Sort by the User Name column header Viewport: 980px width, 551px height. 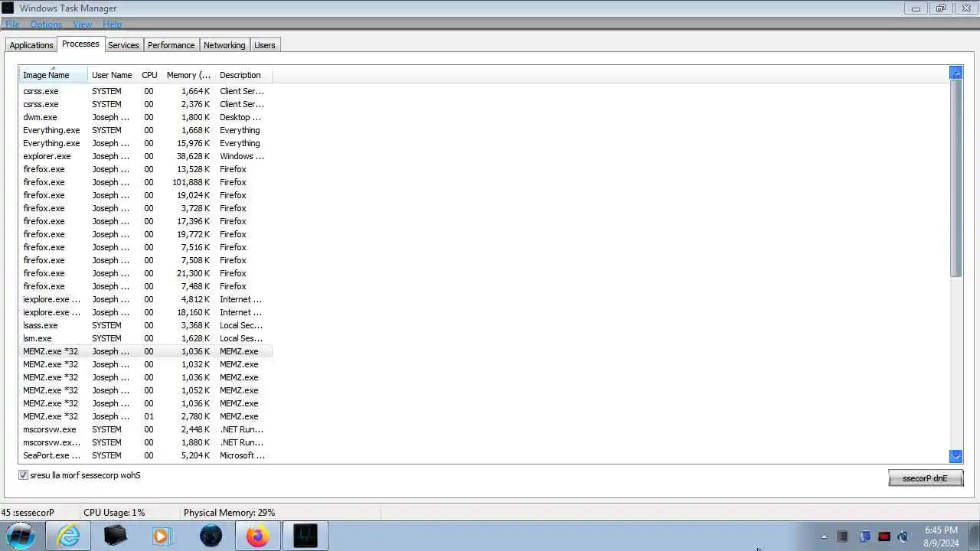click(x=112, y=75)
